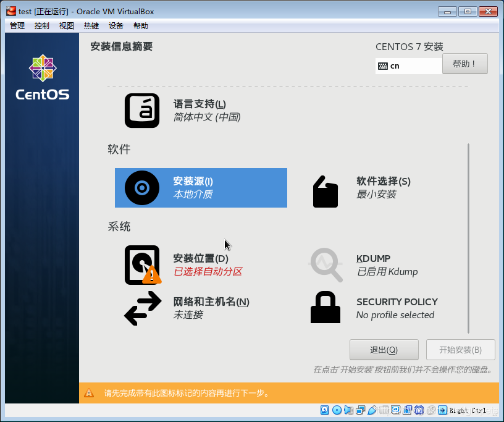Image resolution: width=504 pixels, height=422 pixels.
Task: Open network and hostname arrows icon
Action: pyautogui.click(x=143, y=308)
